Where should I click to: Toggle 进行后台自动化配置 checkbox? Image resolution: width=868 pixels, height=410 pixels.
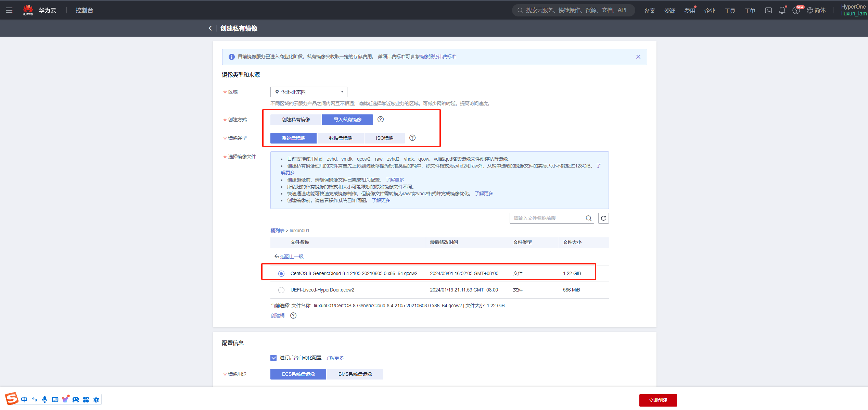pos(273,358)
